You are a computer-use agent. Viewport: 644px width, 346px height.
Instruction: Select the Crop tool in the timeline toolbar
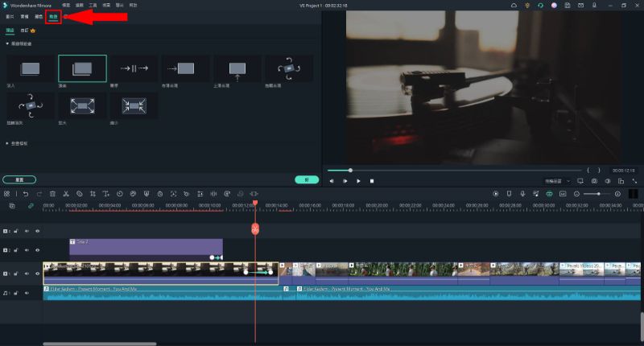[x=93, y=194]
